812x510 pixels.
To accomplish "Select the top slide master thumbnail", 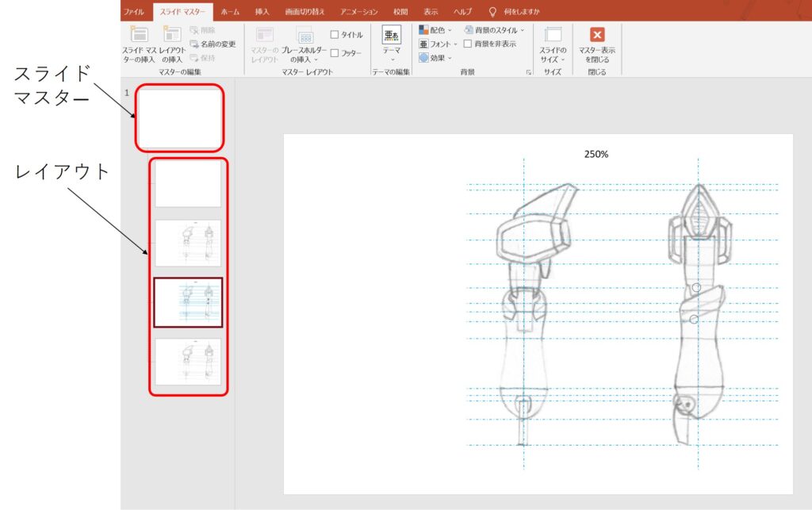I will 179,118.
